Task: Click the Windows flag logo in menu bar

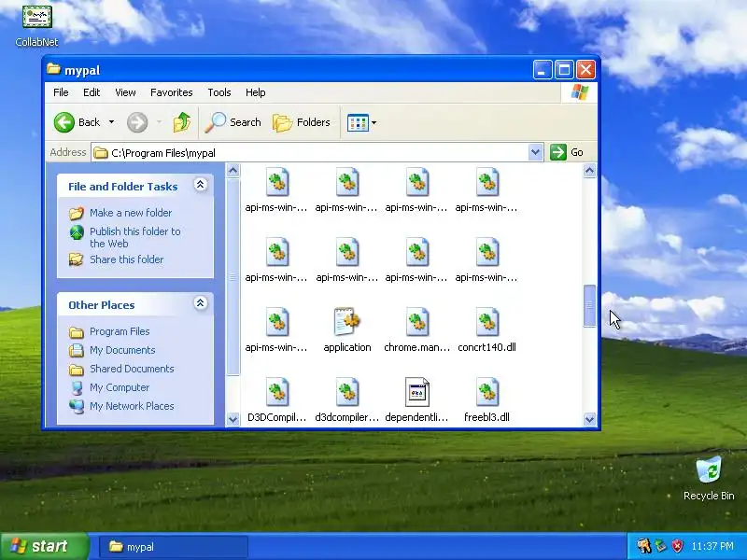Action: 579,91
